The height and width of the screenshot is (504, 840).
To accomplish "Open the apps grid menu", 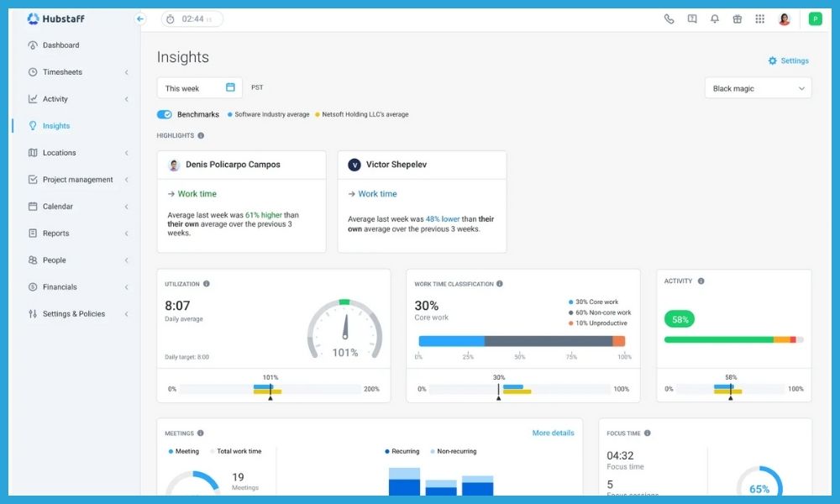I will (759, 19).
